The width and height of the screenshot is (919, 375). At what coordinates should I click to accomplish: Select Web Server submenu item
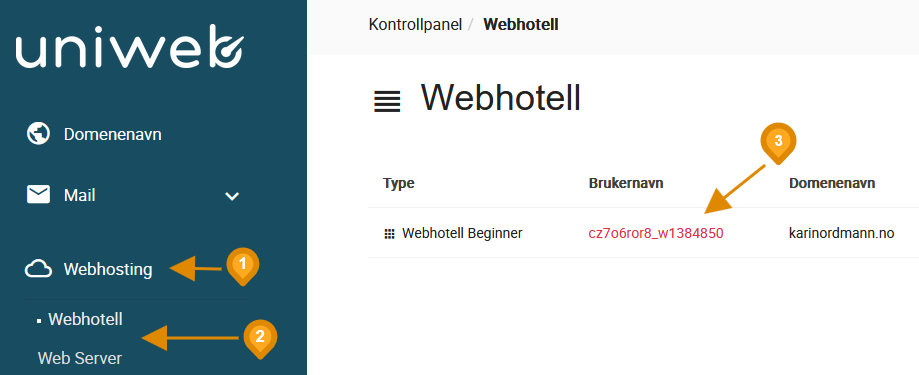tap(80, 357)
